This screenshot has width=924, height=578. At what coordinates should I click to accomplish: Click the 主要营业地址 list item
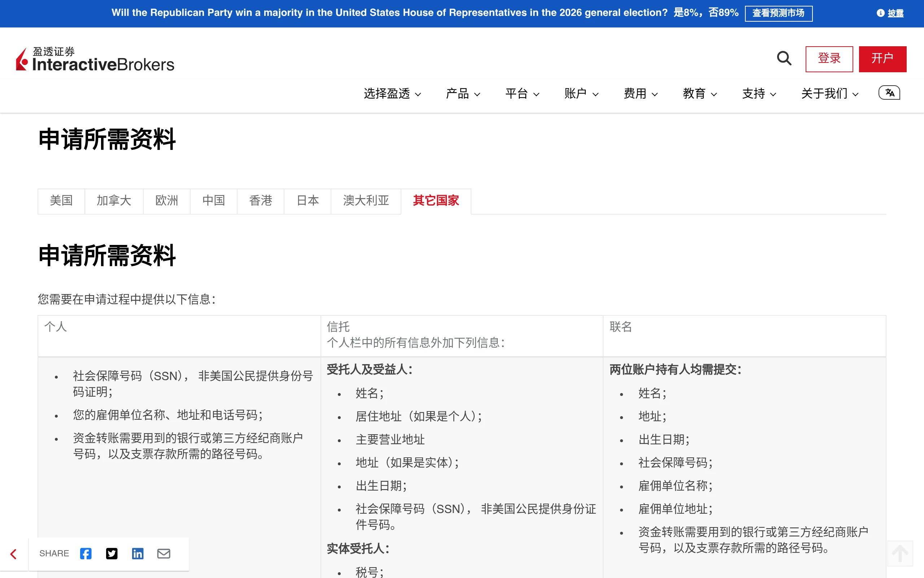[x=390, y=440]
